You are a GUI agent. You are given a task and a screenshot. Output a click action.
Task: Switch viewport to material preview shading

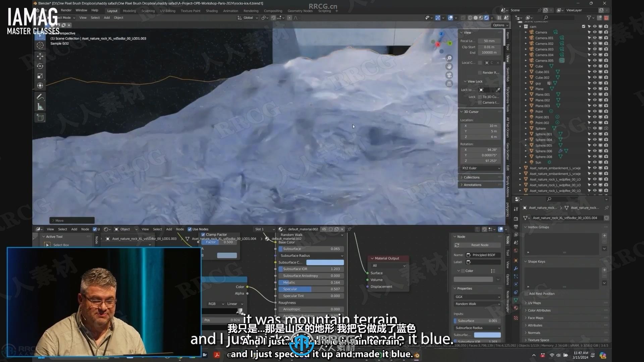point(481,18)
